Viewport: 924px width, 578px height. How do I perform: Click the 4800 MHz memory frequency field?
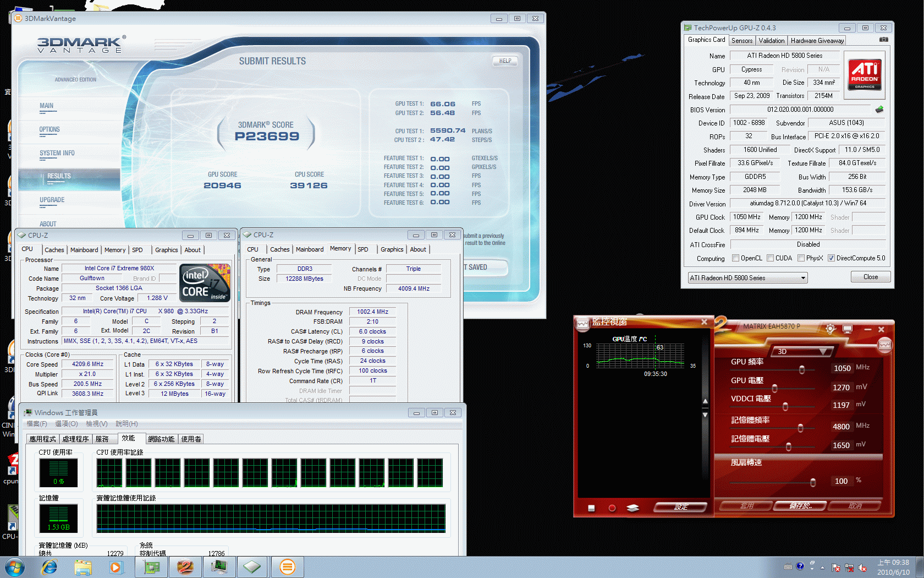[x=842, y=427]
